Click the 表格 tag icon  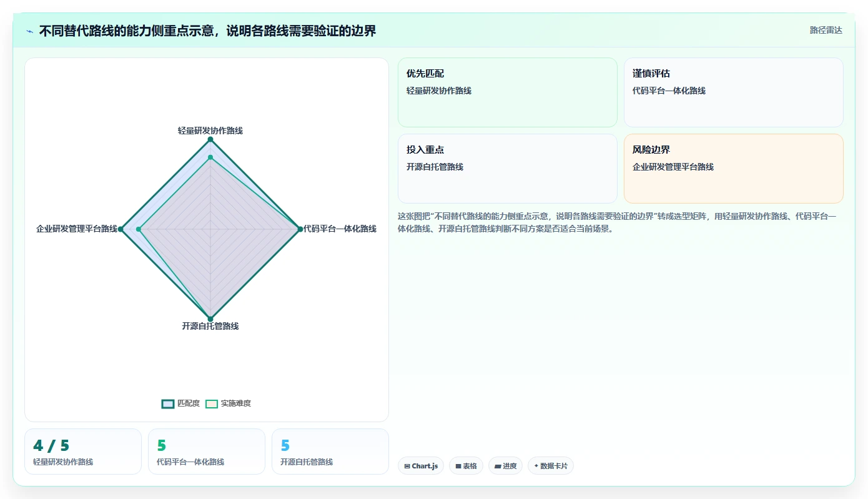[458, 466]
